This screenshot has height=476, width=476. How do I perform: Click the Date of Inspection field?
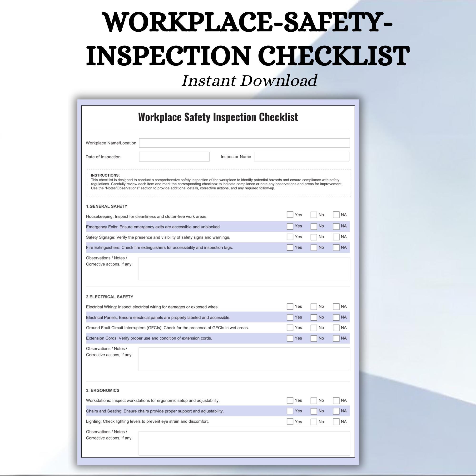[x=174, y=157]
